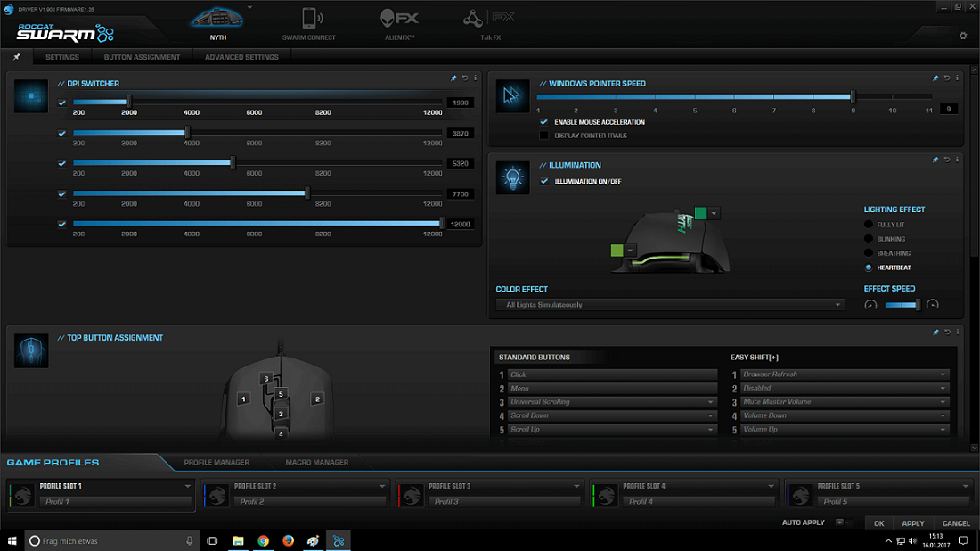Image resolution: width=980 pixels, height=551 pixels.
Task: Increase effect speed icon
Action: 933,305
